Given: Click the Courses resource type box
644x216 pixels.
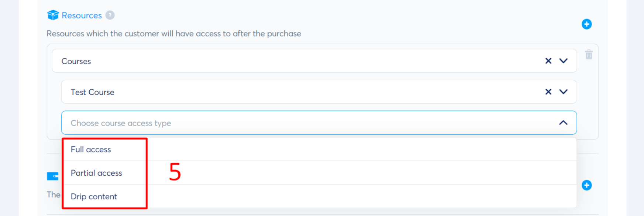Looking at the screenshot, I should tap(295, 61).
